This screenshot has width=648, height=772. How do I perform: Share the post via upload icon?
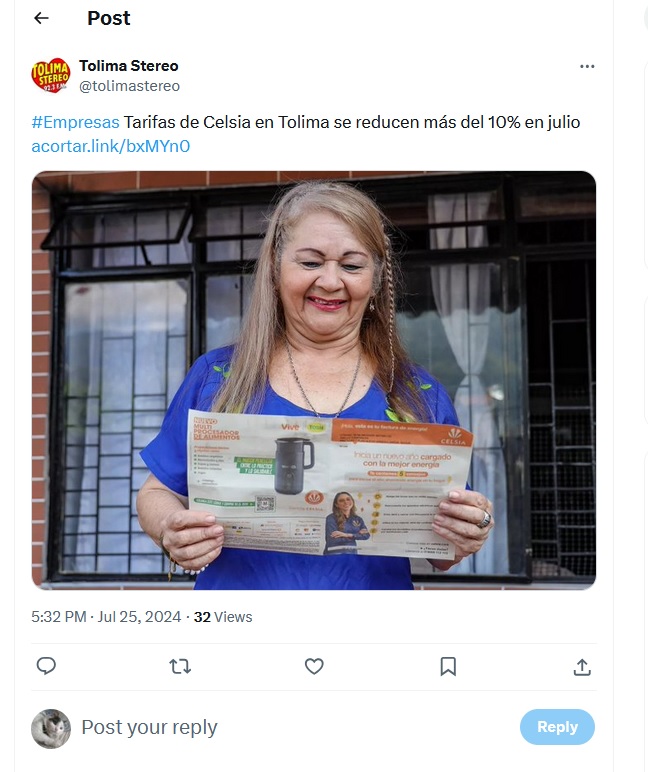[x=582, y=667]
